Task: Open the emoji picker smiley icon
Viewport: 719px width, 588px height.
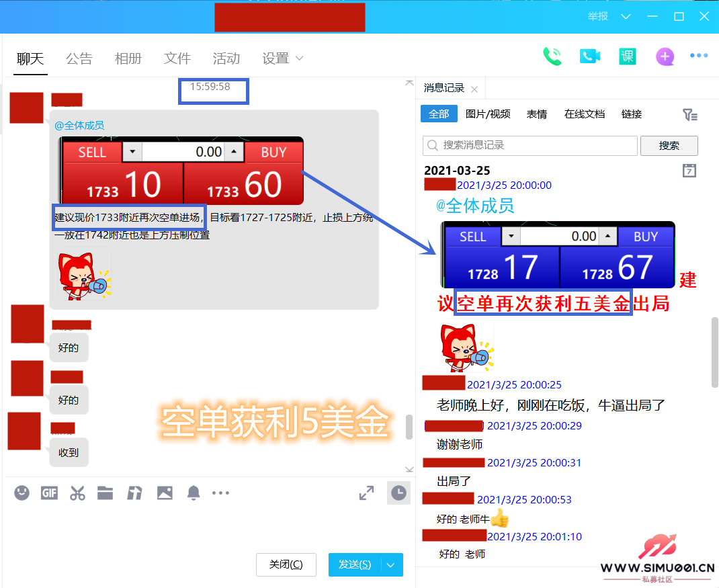Action: point(22,493)
